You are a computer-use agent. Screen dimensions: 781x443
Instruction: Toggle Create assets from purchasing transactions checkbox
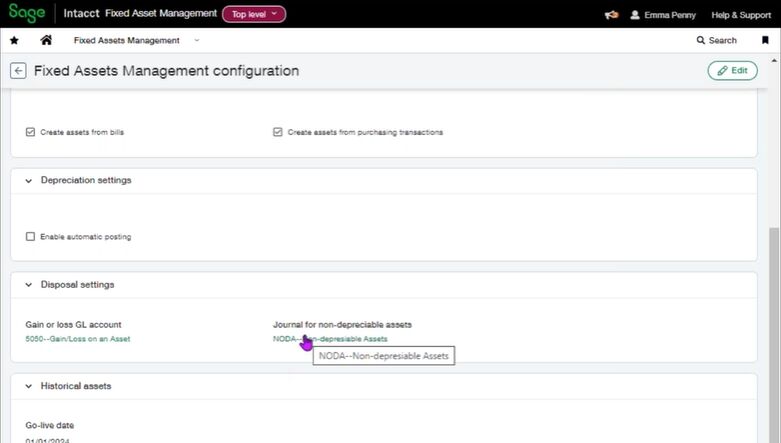pos(278,132)
